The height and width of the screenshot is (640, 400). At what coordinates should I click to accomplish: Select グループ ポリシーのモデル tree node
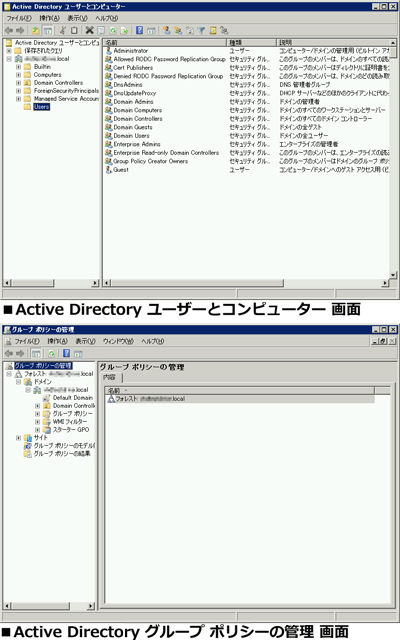[64, 446]
